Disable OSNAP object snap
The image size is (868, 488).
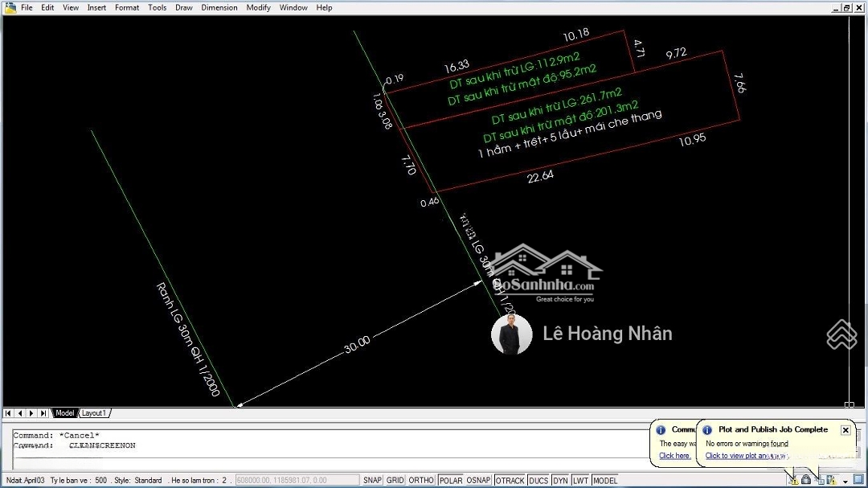click(x=477, y=481)
